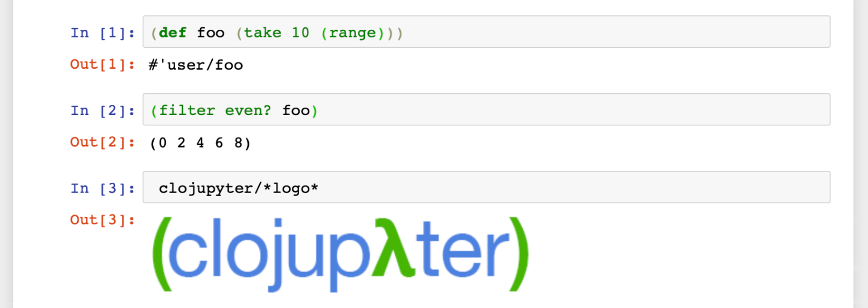Click the green closing parenthesis of logo
The height and width of the screenshot is (308, 868).
coord(519,255)
